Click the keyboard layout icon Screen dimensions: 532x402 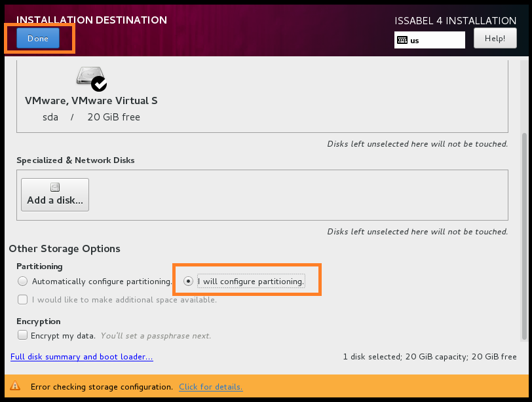402,41
